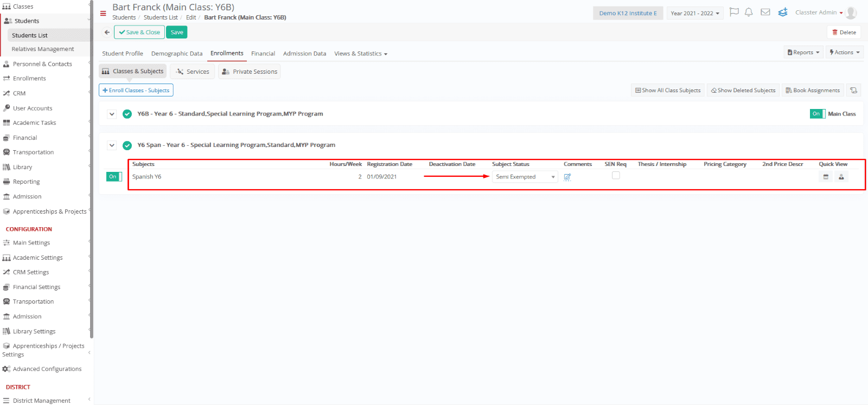The height and width of the screenshot is (405, 868).
Task: Switch to Student Profile tab
Action: coord(123,54)
